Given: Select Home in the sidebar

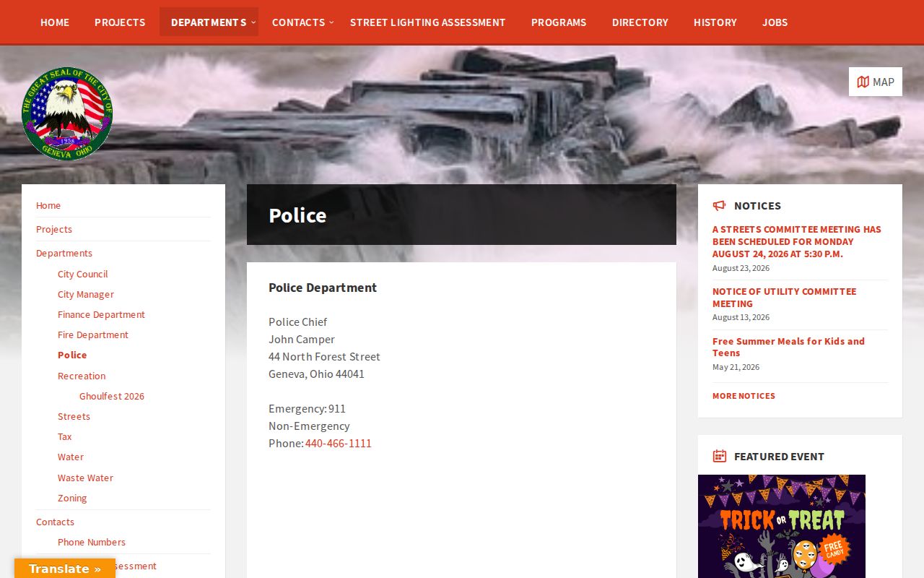Looking at the screenshot, I should click(48, 205).
